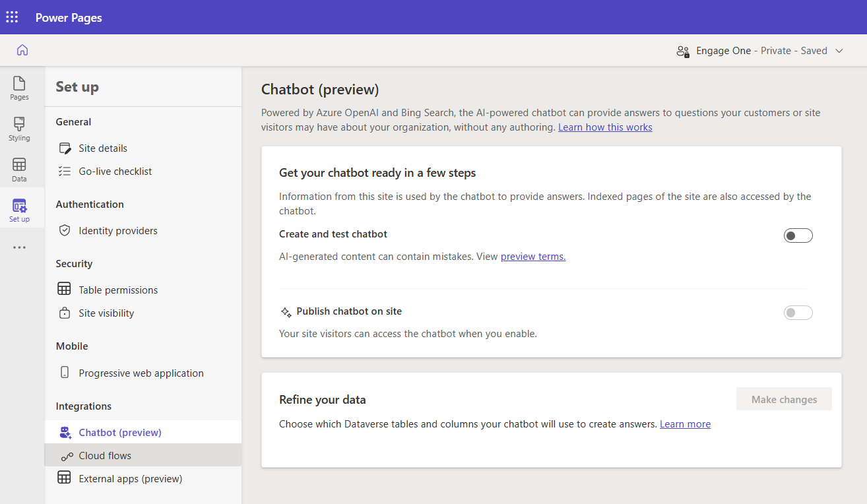Open the Data workspace icon
This screenshot has height=504, width=867.
coord(19,170)
